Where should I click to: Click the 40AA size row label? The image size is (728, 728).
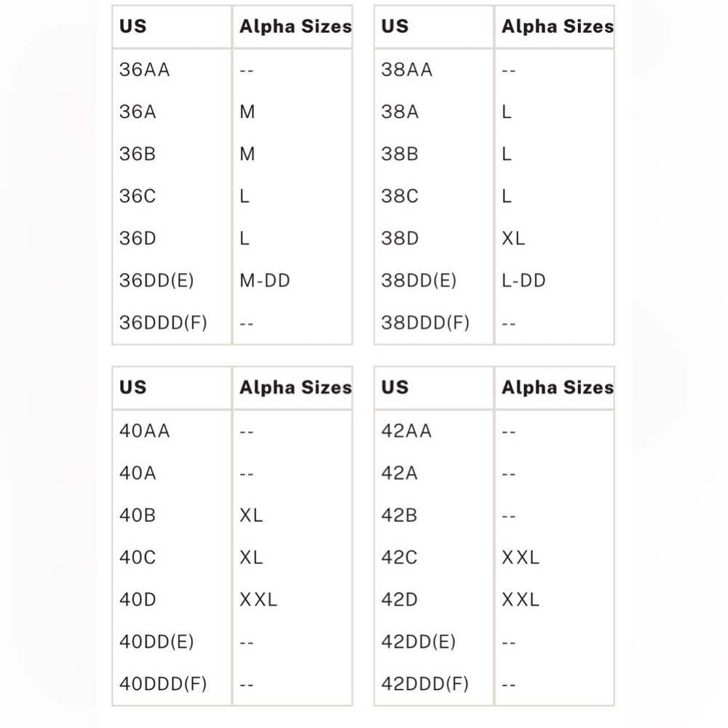pyautogui.click(x=144, y=431)
